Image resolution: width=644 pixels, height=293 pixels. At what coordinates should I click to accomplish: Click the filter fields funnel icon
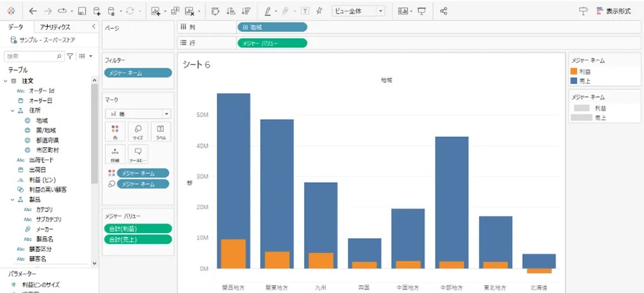tap(70, 56)
